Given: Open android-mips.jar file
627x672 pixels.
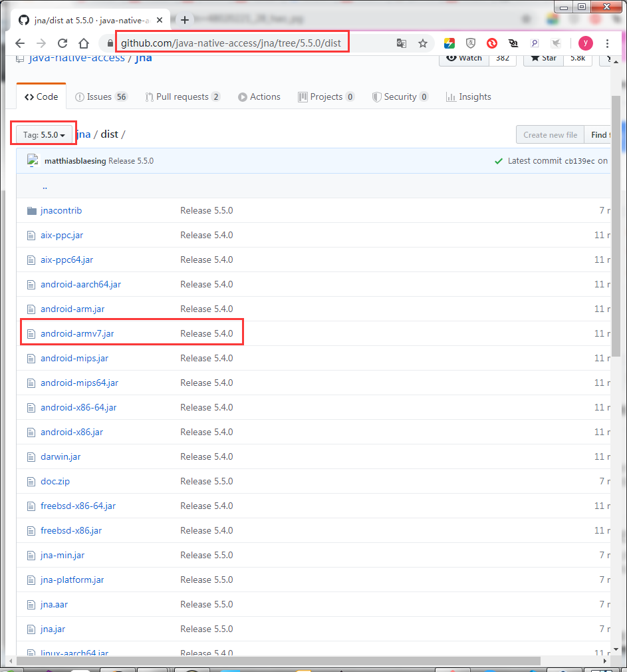Looking at the screenshot, I should tap(74, 358).
